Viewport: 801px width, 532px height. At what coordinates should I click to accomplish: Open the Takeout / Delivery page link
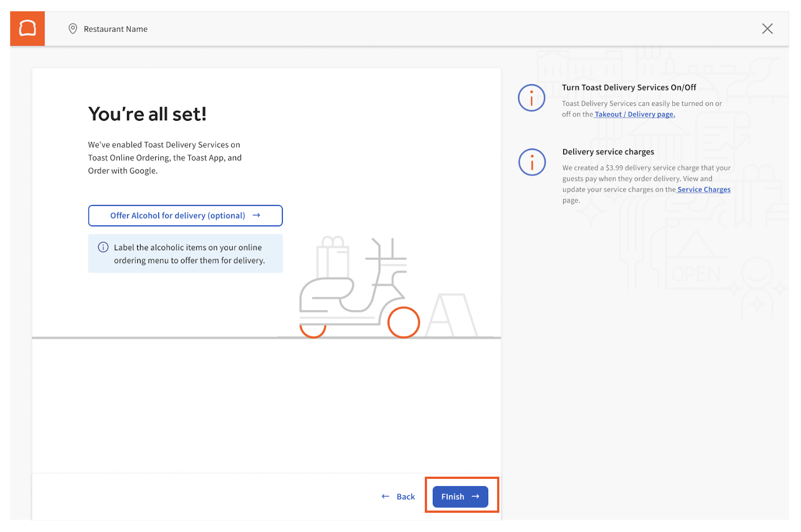tap(634, 114)
